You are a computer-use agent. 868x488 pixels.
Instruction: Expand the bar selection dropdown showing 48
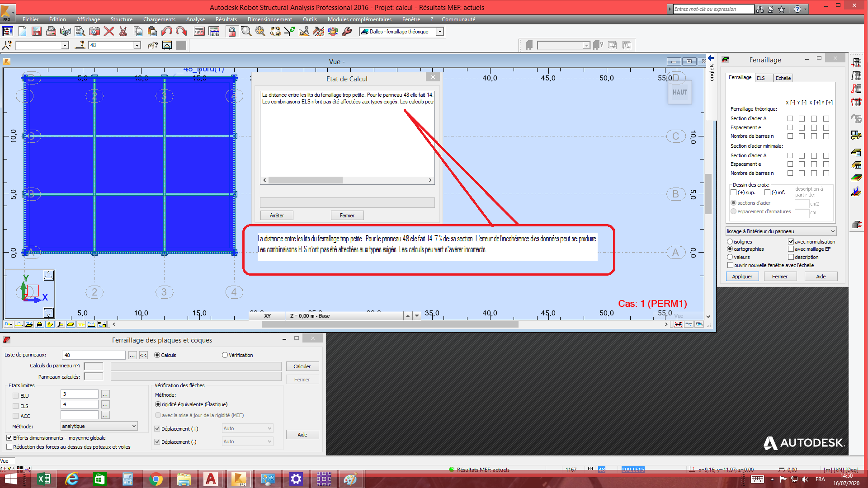point(137,45)
